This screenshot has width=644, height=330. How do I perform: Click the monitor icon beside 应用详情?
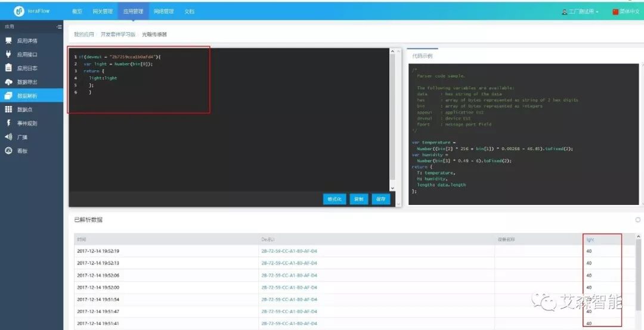click(8, 41)
